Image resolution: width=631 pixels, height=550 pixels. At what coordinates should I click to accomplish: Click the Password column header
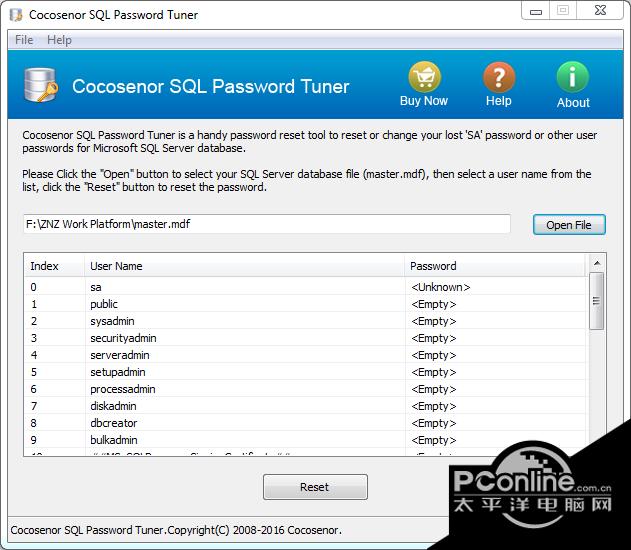[495, 266]
